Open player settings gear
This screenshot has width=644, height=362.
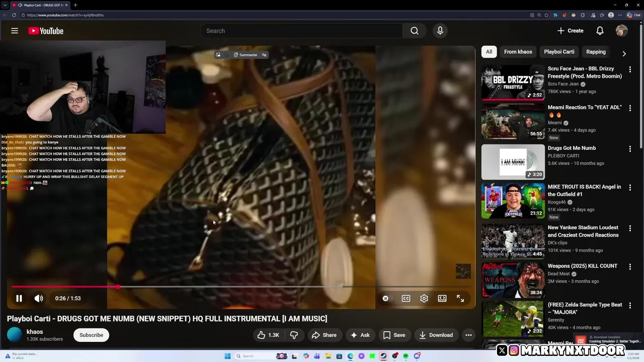(x=424, y=298)
